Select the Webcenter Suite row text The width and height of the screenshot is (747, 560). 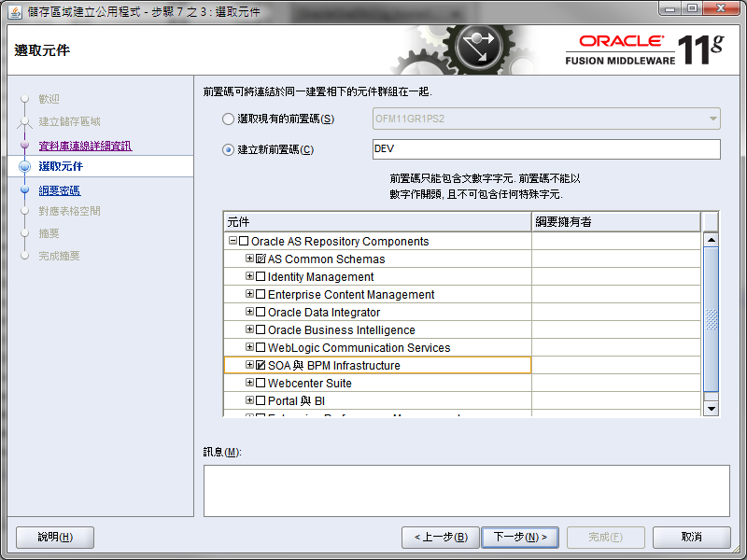[310, 384]
